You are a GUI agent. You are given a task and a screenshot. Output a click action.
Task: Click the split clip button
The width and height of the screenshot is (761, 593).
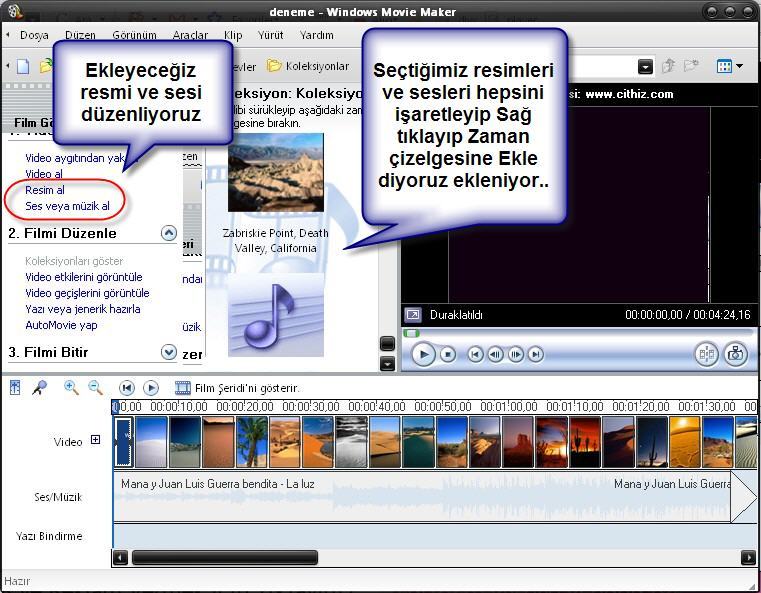pos(707,354)
